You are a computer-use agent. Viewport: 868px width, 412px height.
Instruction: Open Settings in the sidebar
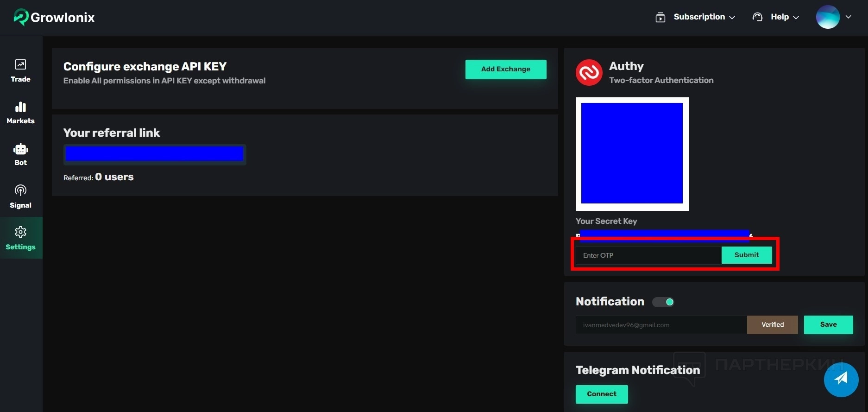point(21,238)
